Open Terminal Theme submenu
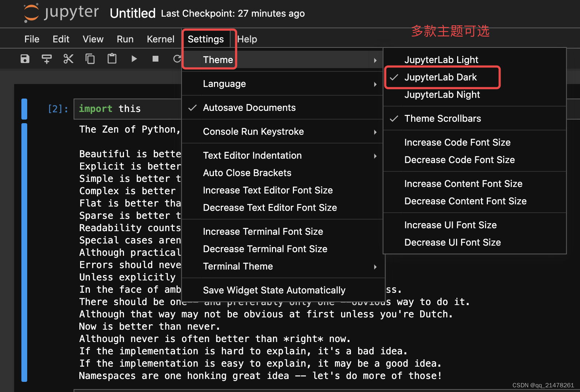580x392 pixels. tap(282, 266)
